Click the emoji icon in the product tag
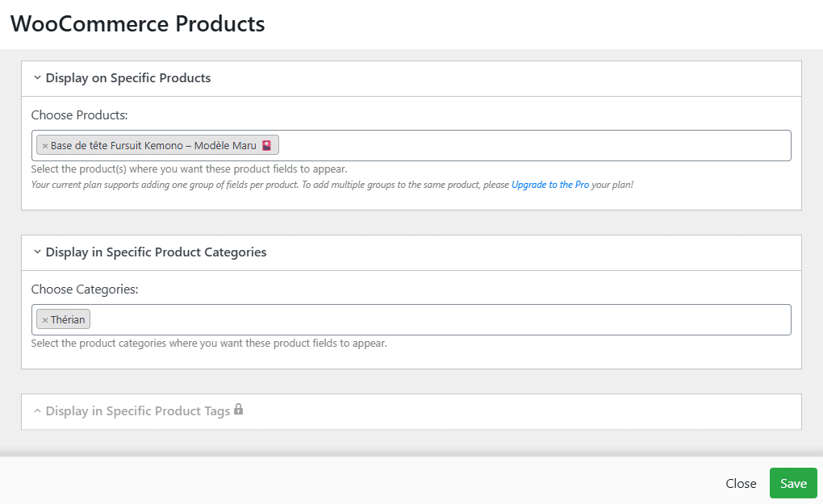Viewport: 823px width, 504px height. (267, 146)
